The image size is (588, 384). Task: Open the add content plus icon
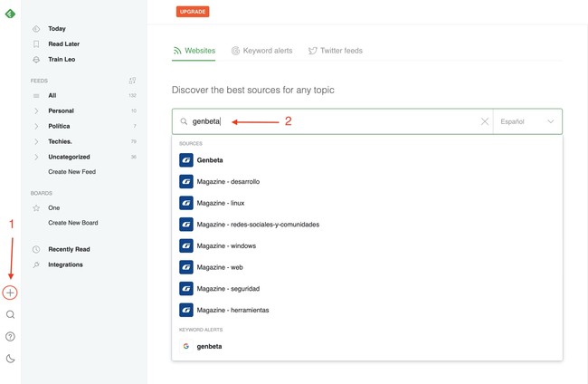click(x=10, y=293)
